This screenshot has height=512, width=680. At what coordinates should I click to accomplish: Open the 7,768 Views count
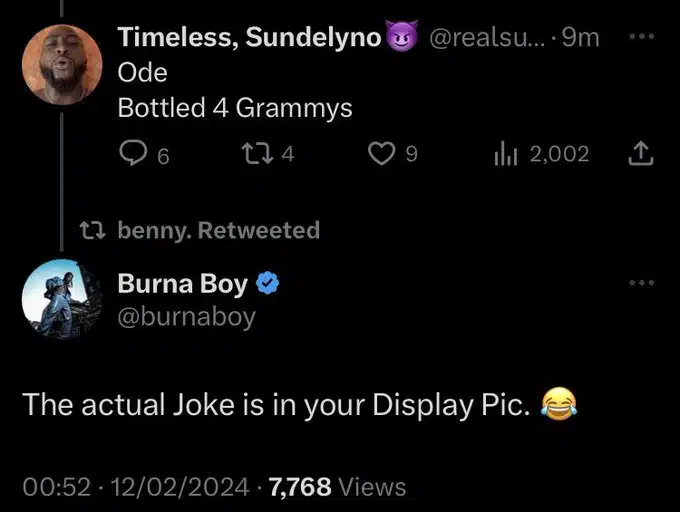point(340,487)
